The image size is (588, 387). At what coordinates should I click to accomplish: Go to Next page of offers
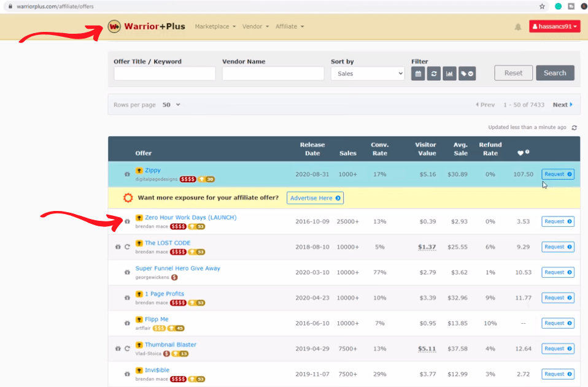pos(562,105)
